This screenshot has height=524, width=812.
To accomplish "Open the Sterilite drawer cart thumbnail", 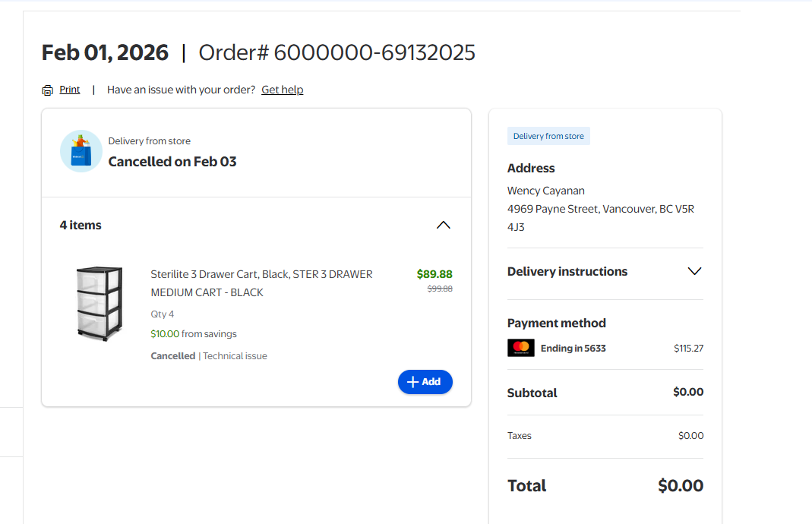I will (99, 302).
